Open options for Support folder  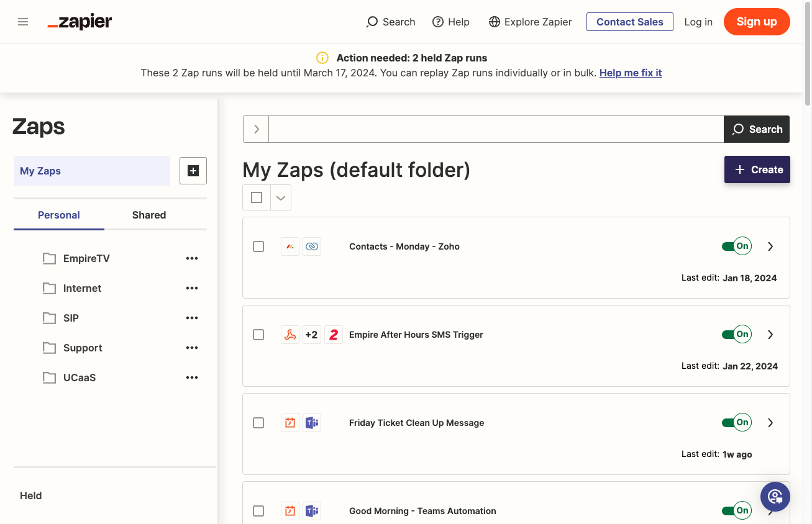coord(192,348)
